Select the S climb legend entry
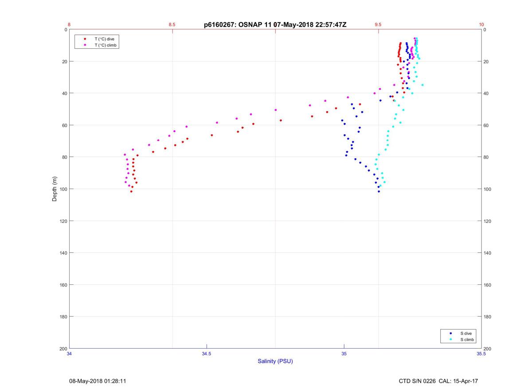 [467, 339]
